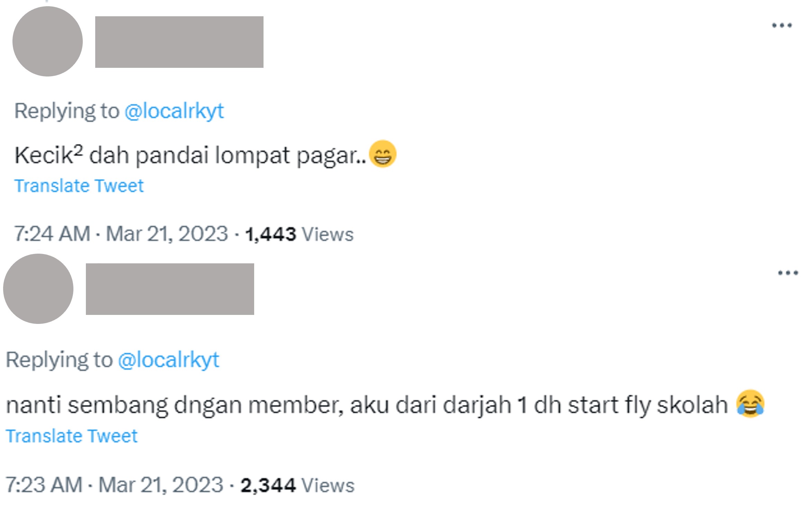Open the 7:23 AM · Mar 21, 2023 timestamp

[115, 485]
